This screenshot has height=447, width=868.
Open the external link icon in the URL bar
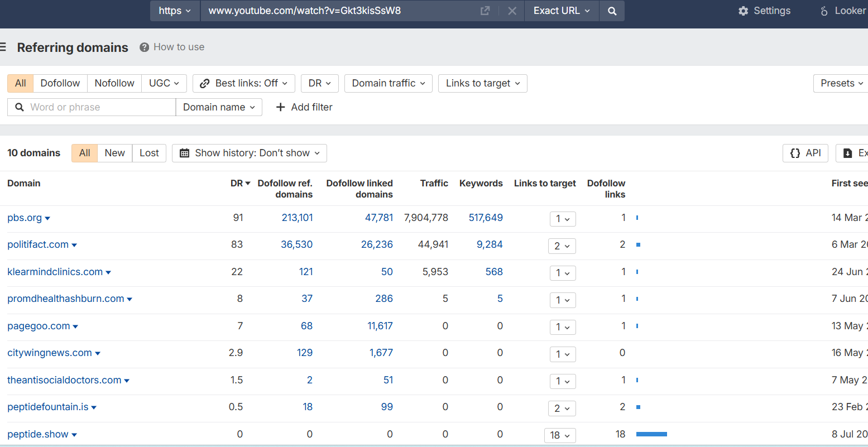pyautogui.click(x=485, y=11)
